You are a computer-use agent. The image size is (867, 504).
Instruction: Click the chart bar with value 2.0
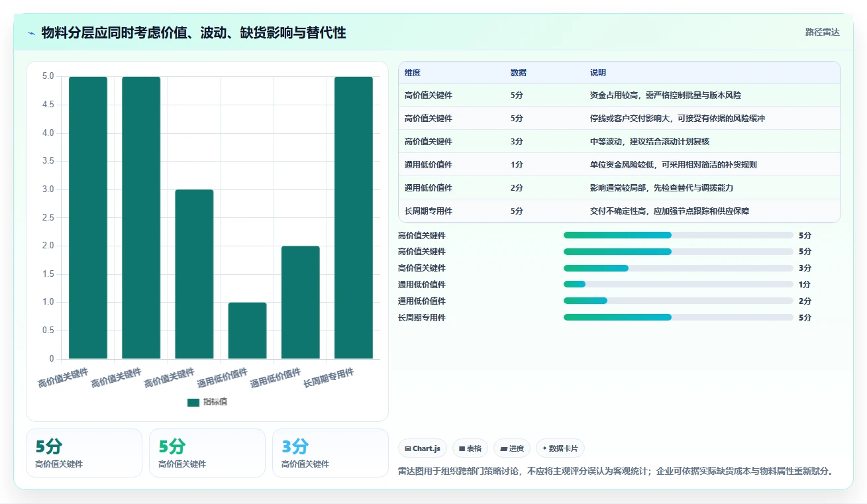(301, 303)
